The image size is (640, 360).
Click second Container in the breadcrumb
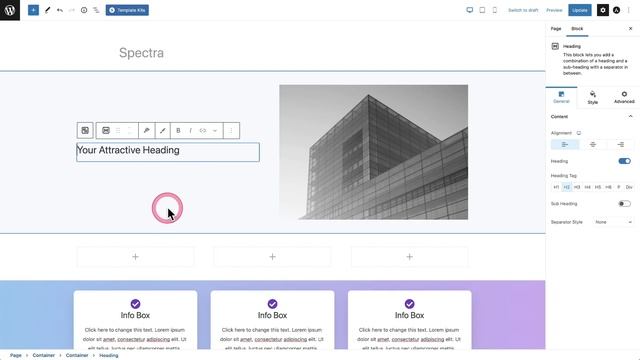[77, 356]
